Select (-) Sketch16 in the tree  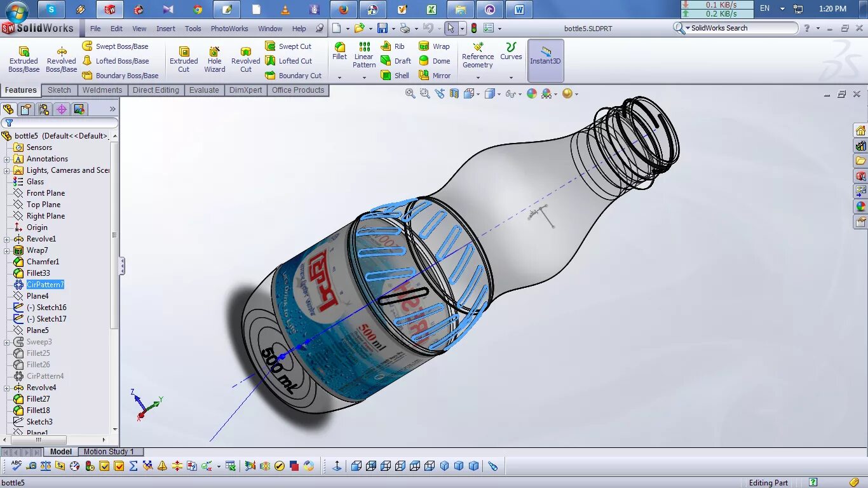tap(46, 308)
